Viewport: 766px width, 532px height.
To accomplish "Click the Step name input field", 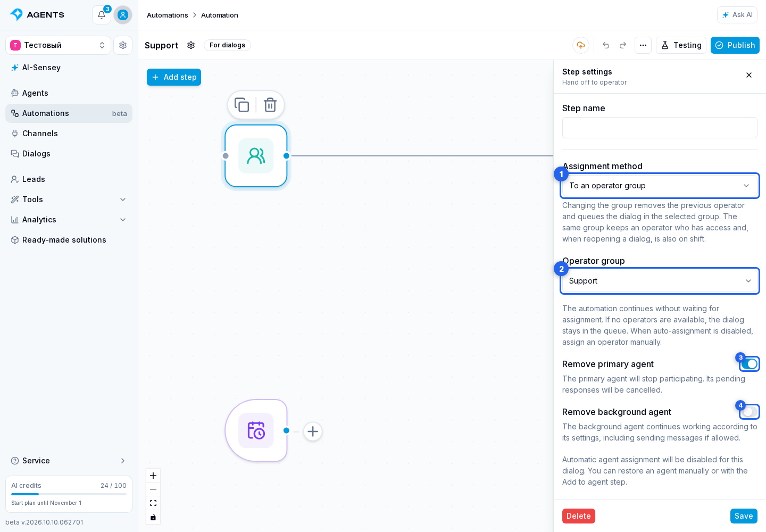I will (x=660, y=128).
